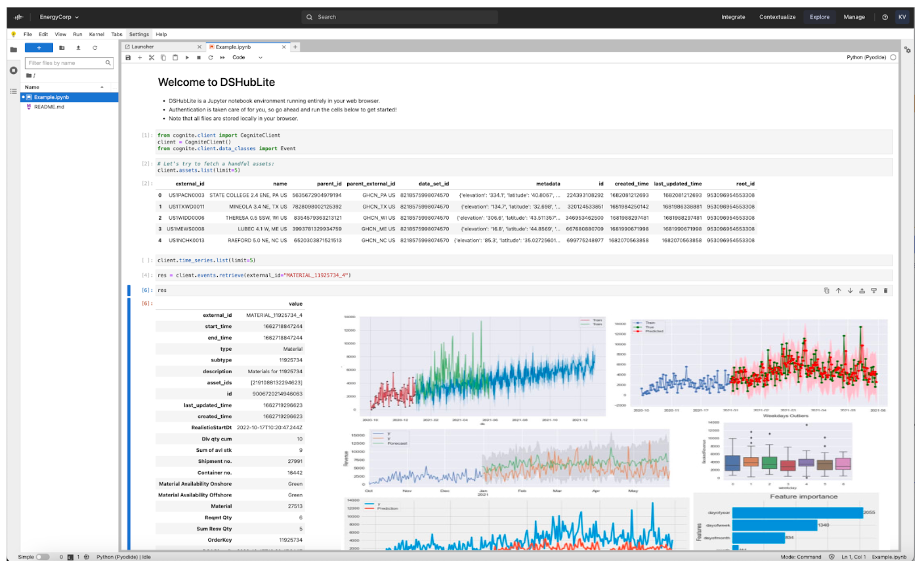Duplicate the active cell using copy icon

tap(827, 291)
